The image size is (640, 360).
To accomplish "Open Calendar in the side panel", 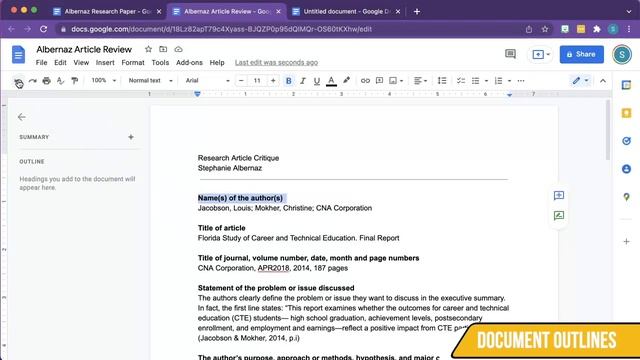I will coord(626,85).
